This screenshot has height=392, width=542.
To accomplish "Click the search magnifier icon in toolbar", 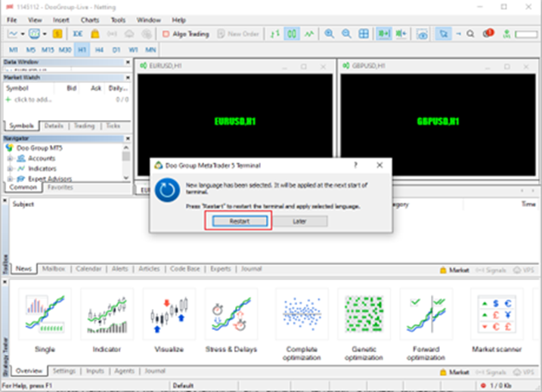I will point(469,34).
